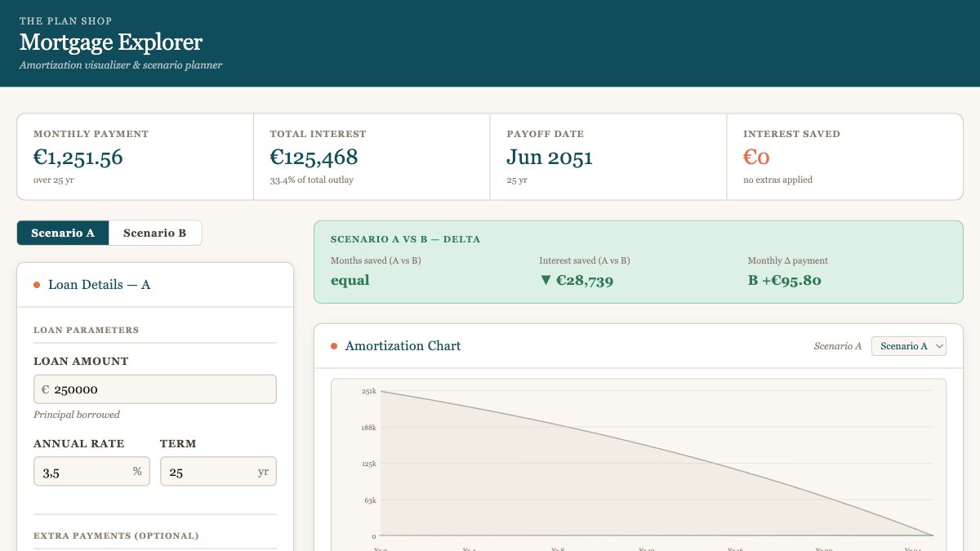Open the Scenario A chart dropdown
Screen dimensions: 980x551
click(908, 346)
